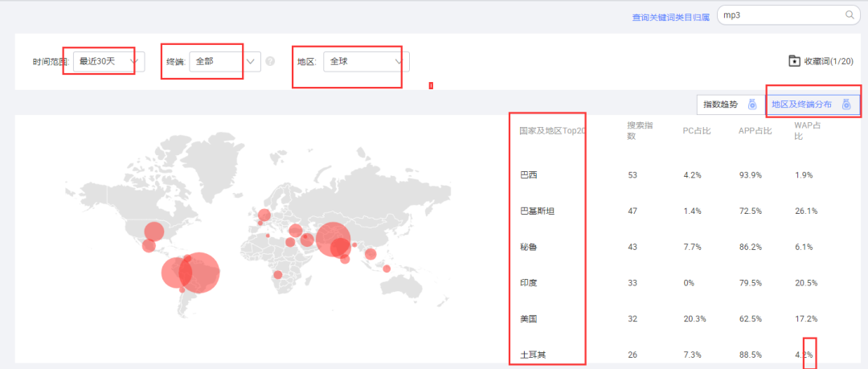This screenshot has width=868, height=369.
Task: Click search index value 32 for 美国
Action: click(x=633, y=319)
